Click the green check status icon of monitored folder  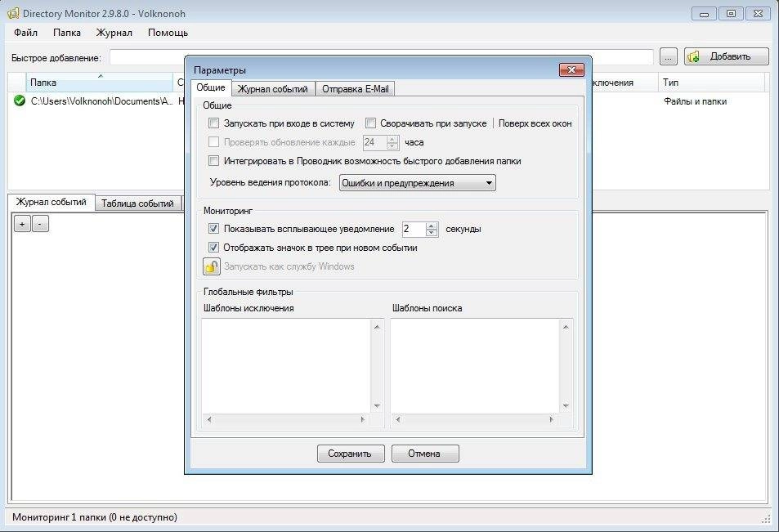click(20, 101)
